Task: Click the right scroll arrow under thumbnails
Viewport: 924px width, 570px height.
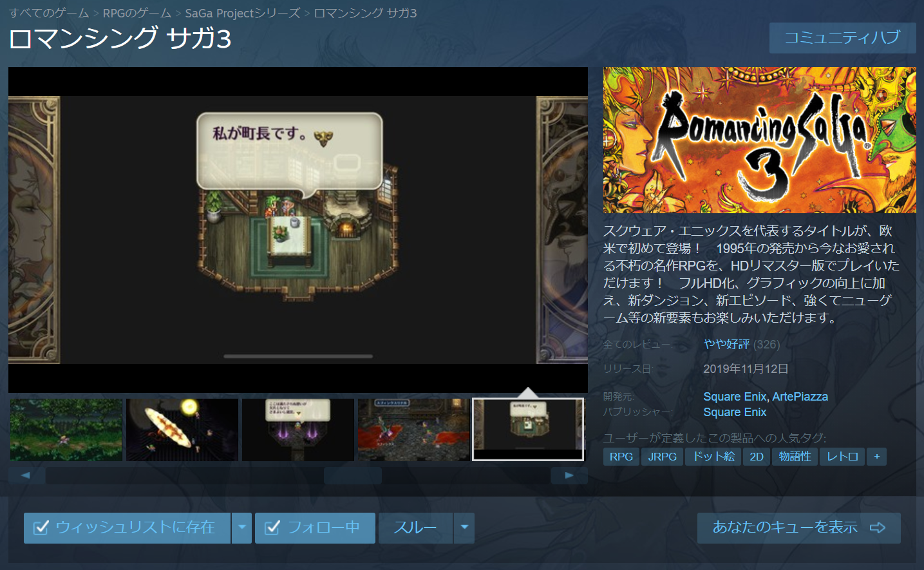Action: coord(569,475)
